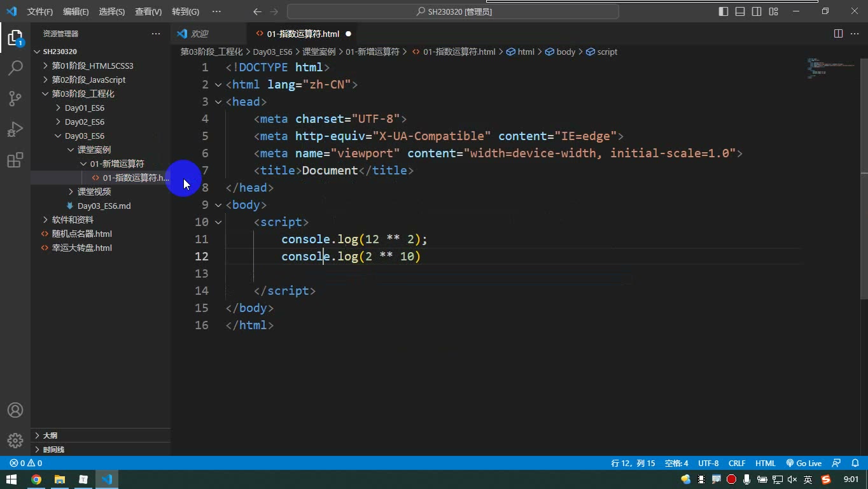Expand the 第02阶段_JavaScript folder
This screenshot has height=489, width=868.
[x=88, y=80]
